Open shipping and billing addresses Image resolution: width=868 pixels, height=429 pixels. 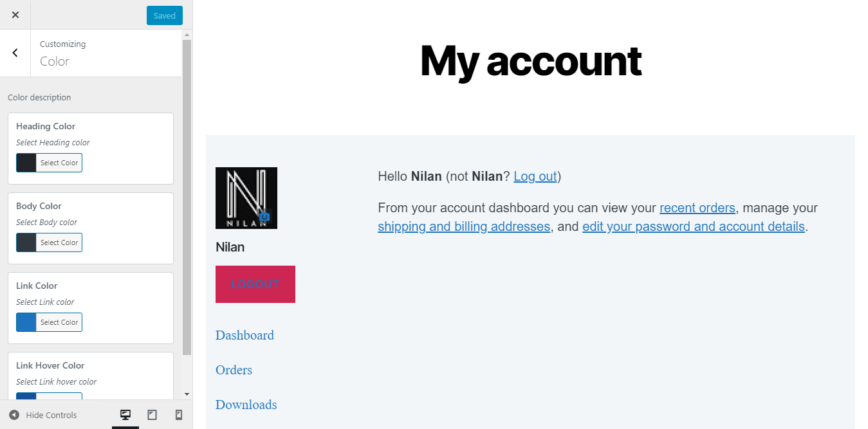(x=463, y=226)
